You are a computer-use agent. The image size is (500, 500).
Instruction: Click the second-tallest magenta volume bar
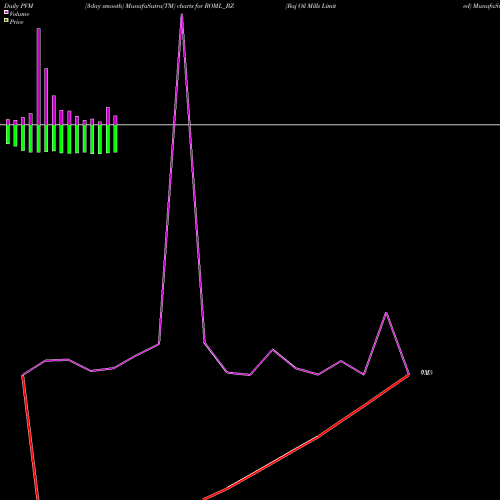(x=46, y=97)
